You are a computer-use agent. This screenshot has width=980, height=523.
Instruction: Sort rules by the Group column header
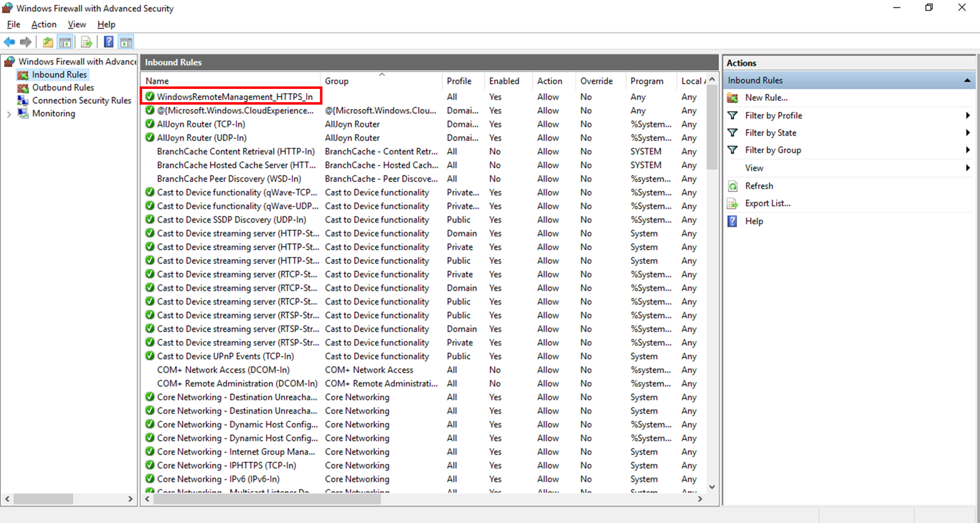(381, 81)
